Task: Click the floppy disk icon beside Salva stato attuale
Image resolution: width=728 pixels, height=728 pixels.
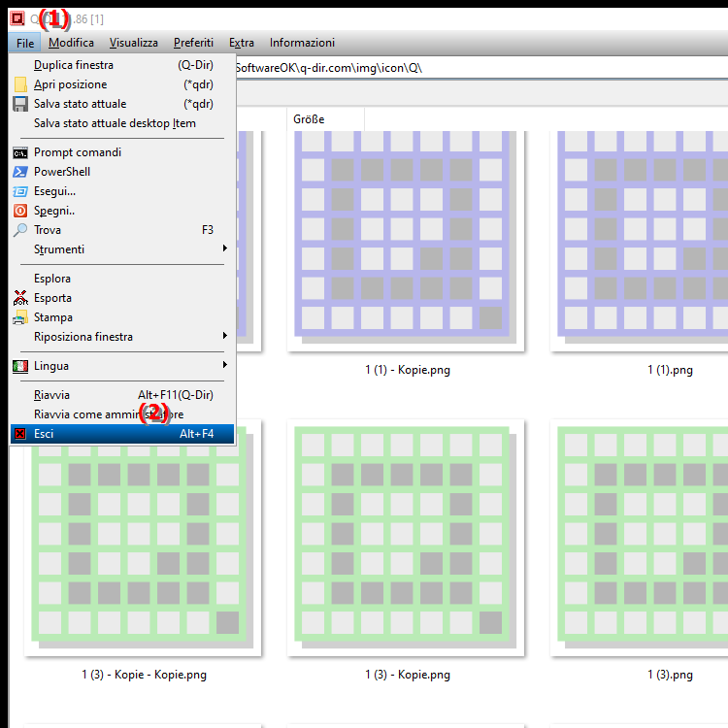Action: 20,104
